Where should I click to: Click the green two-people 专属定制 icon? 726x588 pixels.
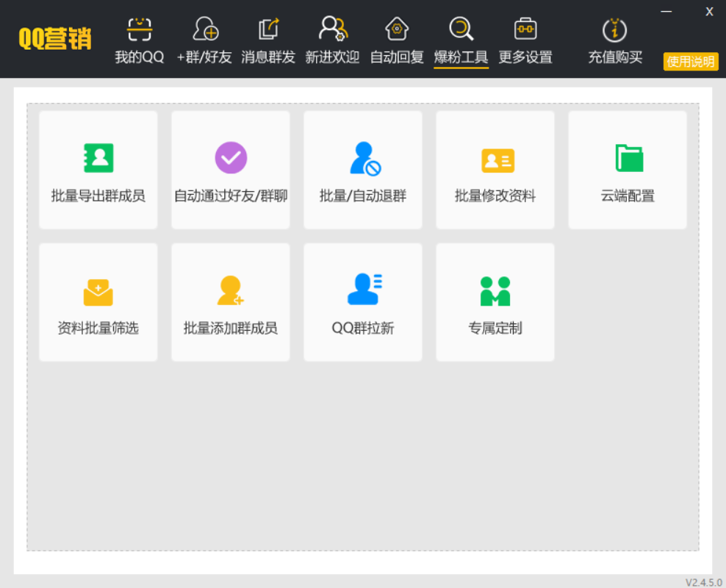pyautogui.click(x=495, y=291)
